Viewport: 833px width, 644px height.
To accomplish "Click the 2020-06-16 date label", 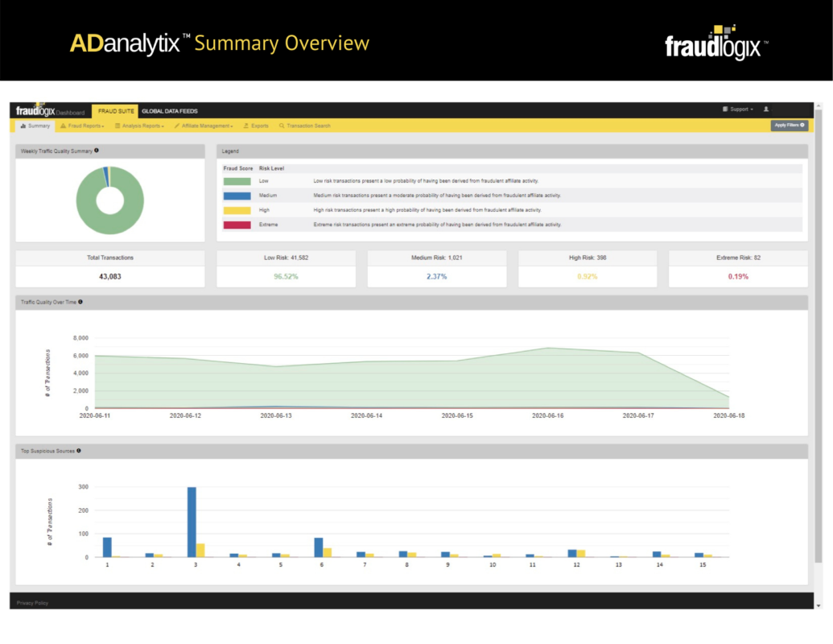I will click(x=548, y=415).
